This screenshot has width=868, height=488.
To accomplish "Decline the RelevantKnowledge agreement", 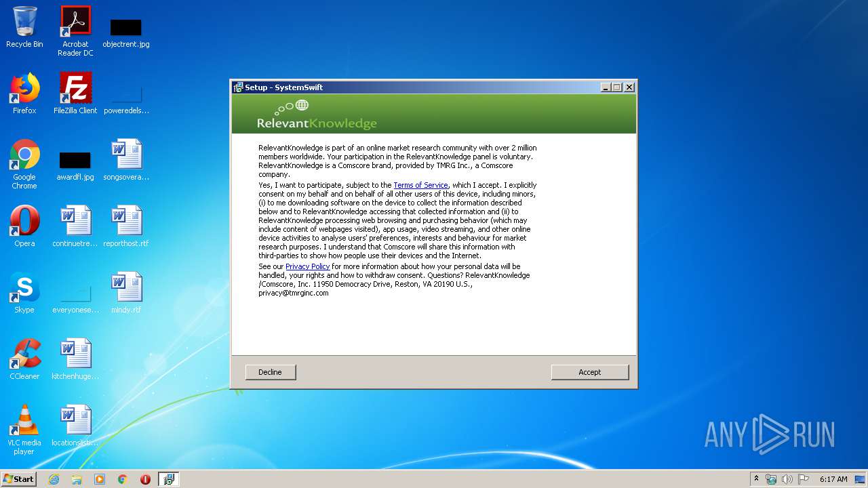I will click(270, 372).
